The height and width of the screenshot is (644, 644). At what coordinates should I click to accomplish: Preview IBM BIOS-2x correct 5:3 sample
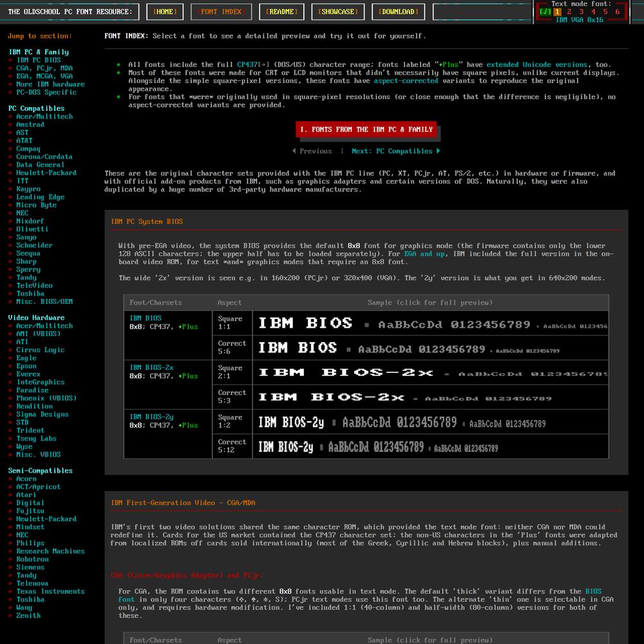pyautogui.click(x=430, y=397)
